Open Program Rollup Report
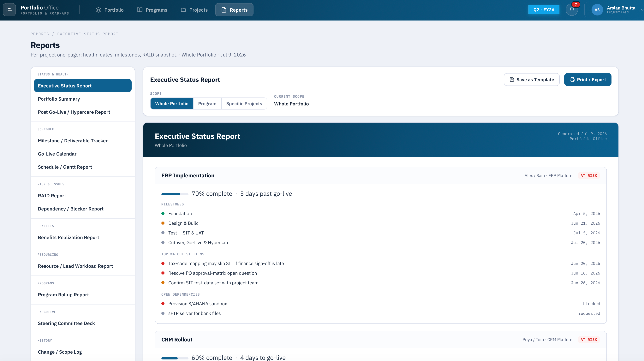644x361 pixels. (83, 294)
